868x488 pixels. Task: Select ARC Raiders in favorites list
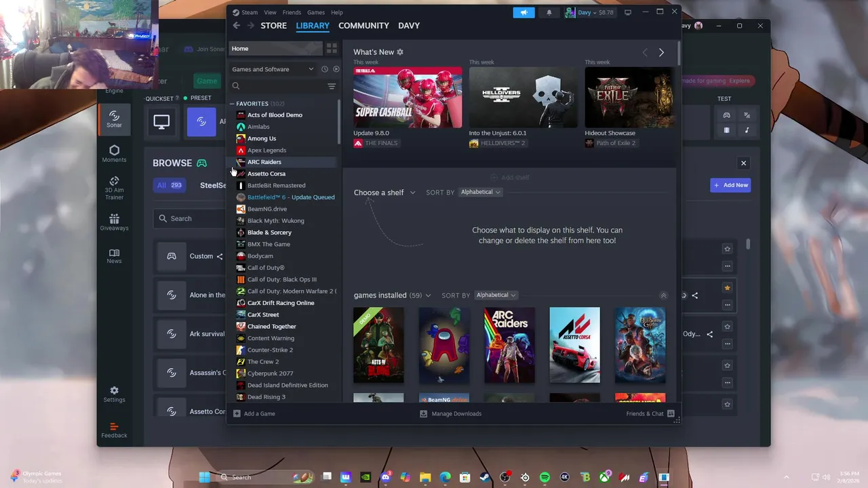tap(283, 162)
